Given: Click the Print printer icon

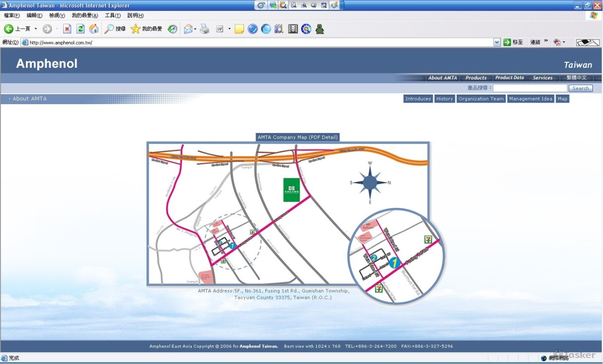Looking at the screenshot, I should [205, 29].
